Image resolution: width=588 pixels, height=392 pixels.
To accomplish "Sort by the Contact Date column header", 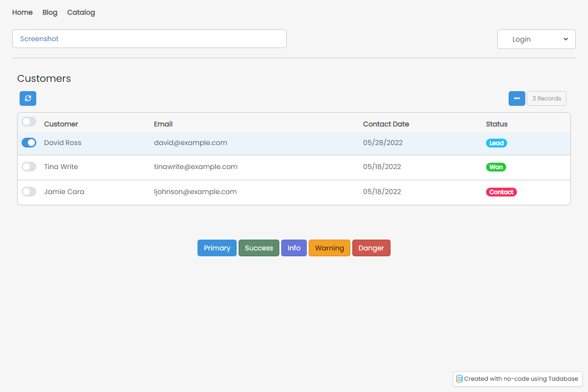I will (x=386, y=124).
